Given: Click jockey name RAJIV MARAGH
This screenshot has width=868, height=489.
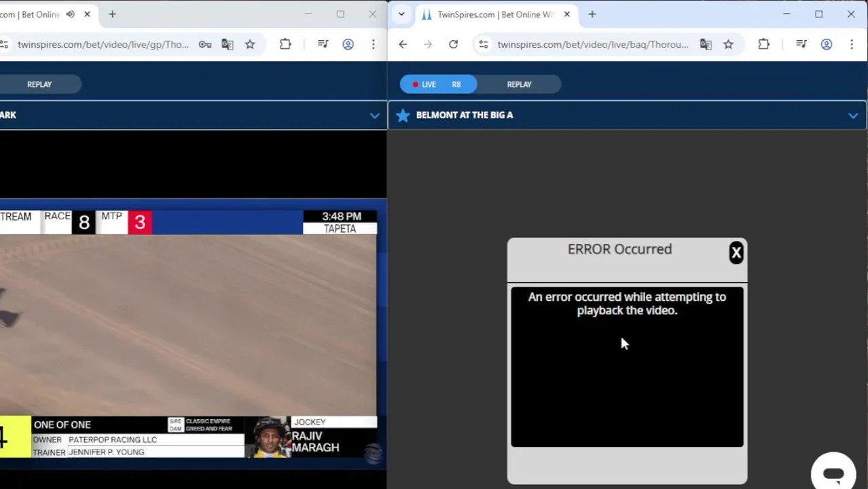Looking at the screenshot, I should pyautogui.click(x=315, y=441).
